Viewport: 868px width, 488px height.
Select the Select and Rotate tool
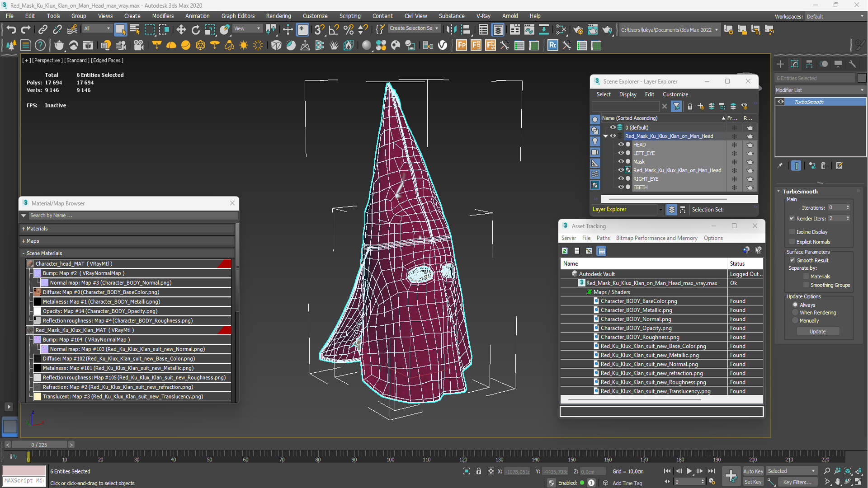195,30
